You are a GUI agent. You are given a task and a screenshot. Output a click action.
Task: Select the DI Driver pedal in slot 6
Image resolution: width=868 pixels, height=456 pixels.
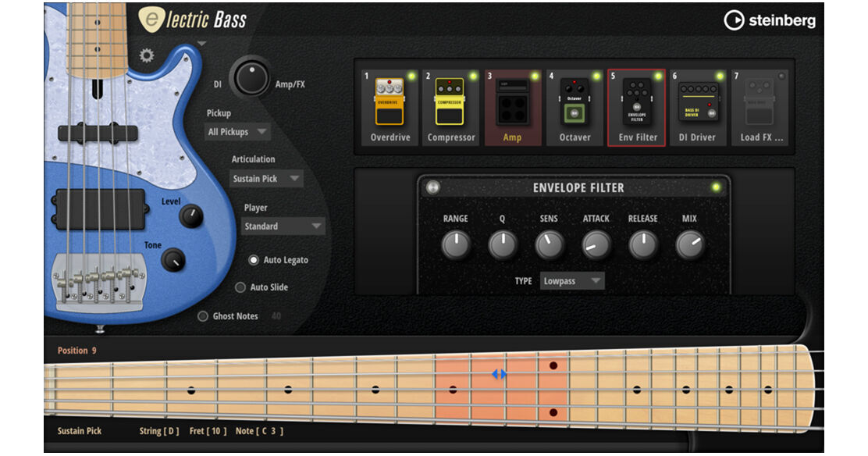pyautogui.click(x=698, y=108)
